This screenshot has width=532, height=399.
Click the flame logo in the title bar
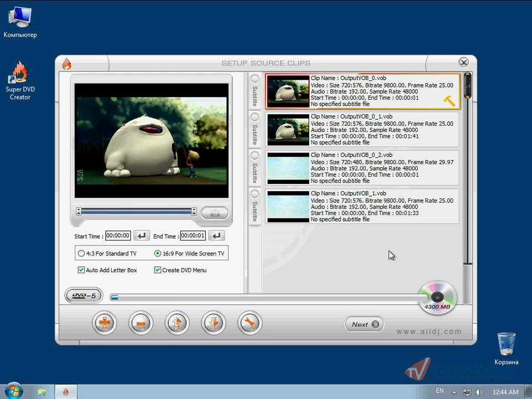pos(67,63)
